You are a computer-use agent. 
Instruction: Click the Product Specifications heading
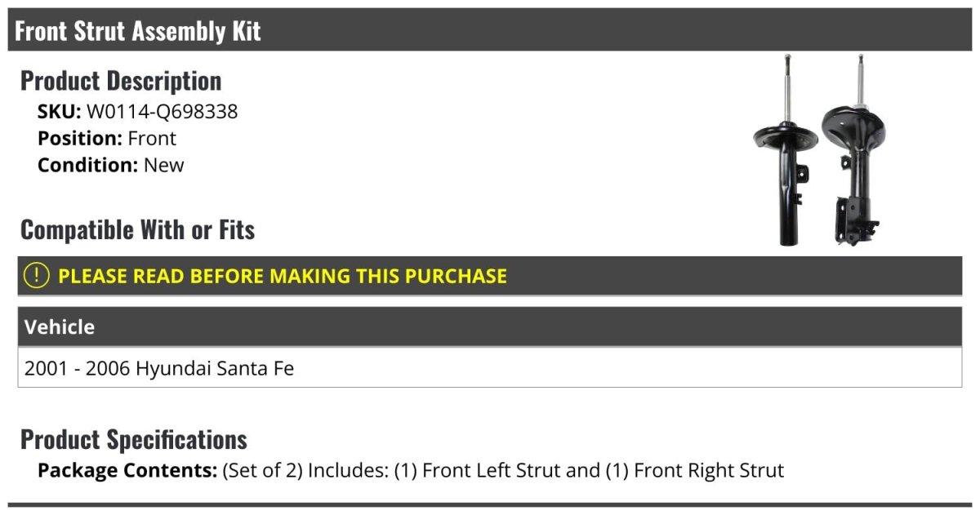pos(133,439)
